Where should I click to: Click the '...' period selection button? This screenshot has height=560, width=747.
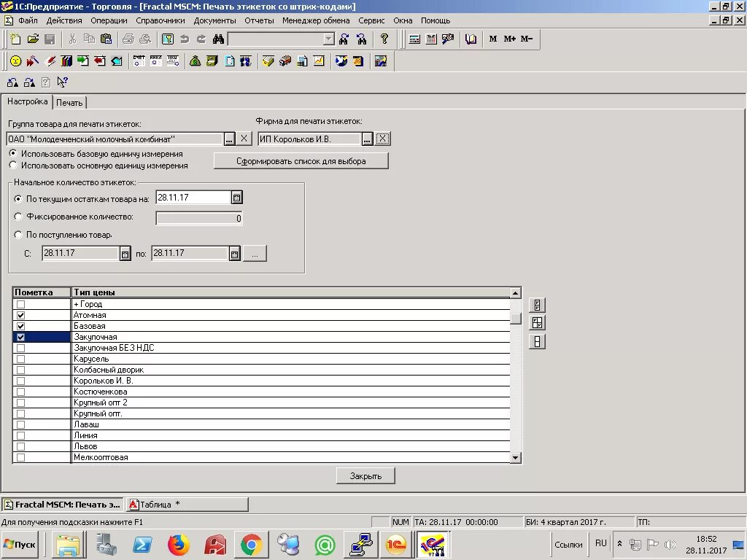255,254
